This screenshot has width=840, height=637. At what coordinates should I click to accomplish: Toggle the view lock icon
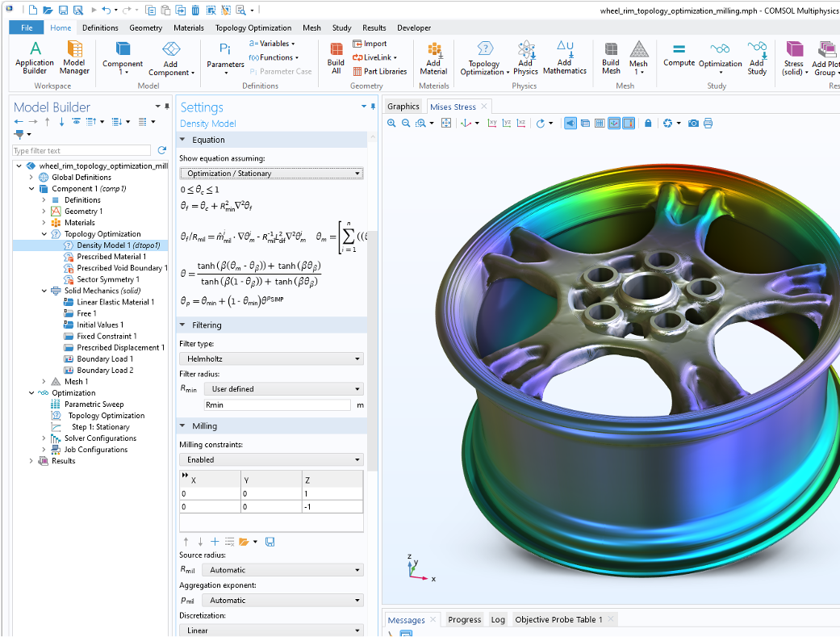click(648, 124)
